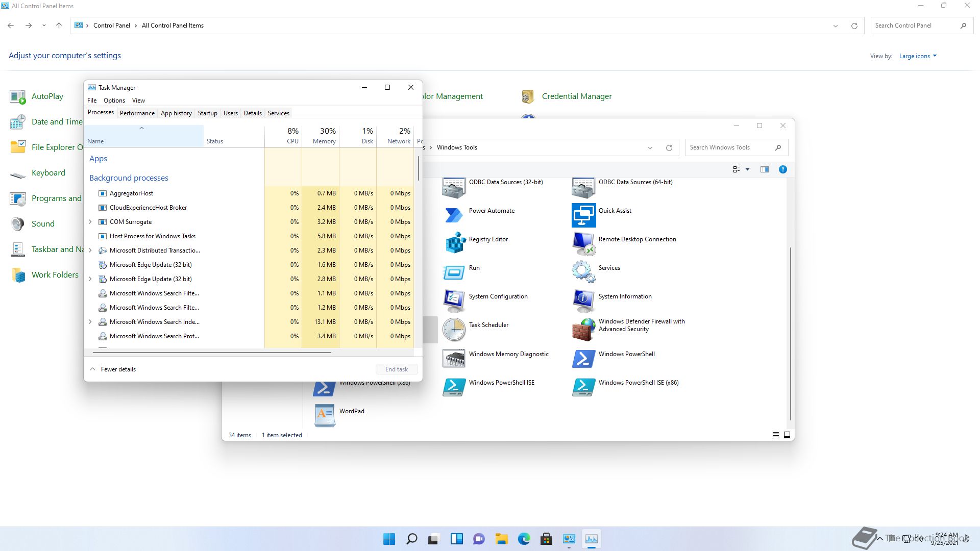
Task: Click help icon in Windows Tools window
Action: [x=782, y=169]
